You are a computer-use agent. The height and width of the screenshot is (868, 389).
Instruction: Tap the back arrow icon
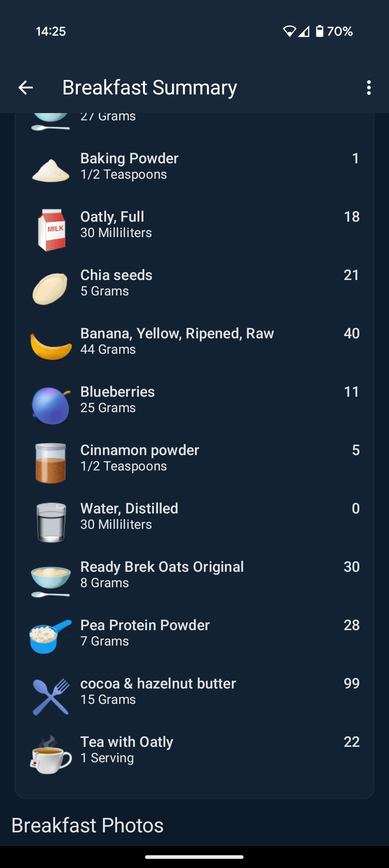click(x=26, y=88)
